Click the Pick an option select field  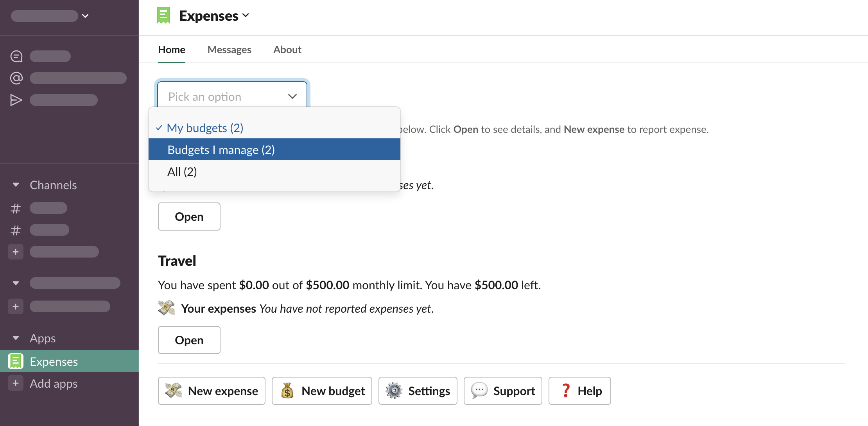[x=232, y=96]
